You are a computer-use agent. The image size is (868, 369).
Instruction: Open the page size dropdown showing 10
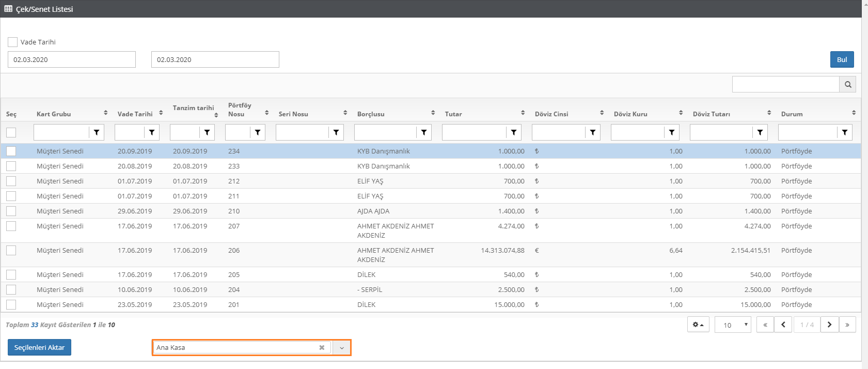pos(733,325)
